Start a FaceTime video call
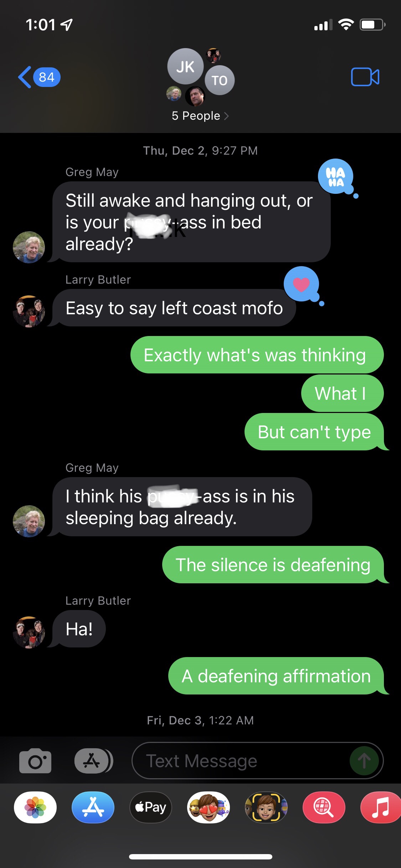Viewport: 401px width, 868px height. pos(365,77)
